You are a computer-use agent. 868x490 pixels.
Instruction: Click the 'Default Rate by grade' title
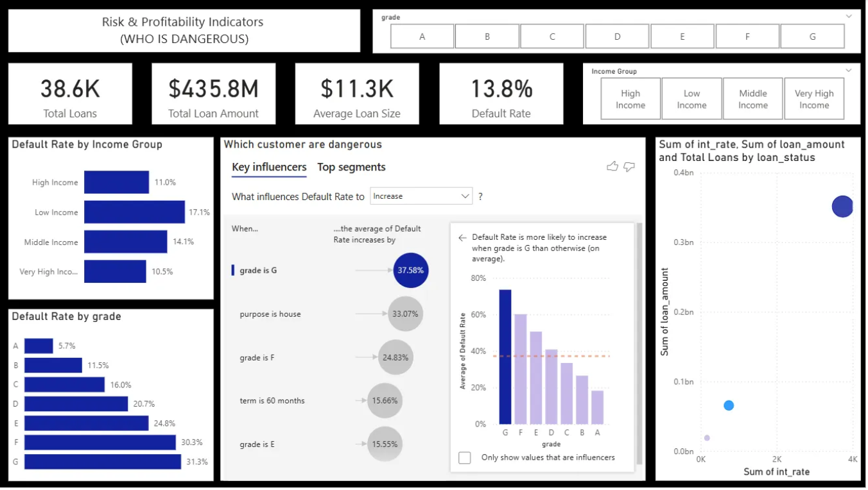point(66,316)
